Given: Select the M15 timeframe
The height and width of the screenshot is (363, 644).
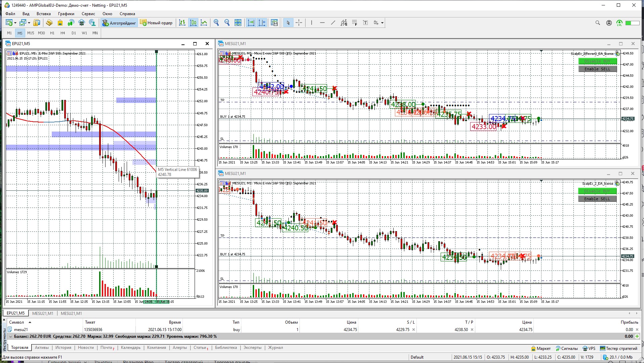Looking at the screenshot, I should click(x=31, y=33).
